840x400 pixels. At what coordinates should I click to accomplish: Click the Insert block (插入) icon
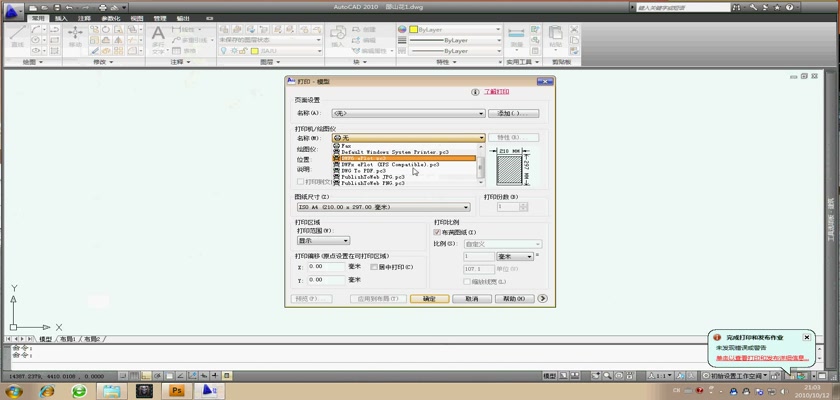(x=337, y=36)
